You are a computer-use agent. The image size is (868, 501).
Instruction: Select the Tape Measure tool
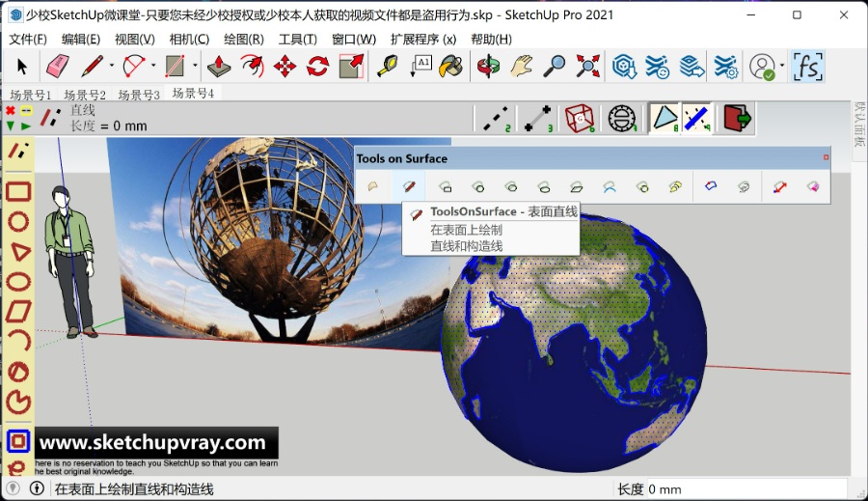point(388,67)
